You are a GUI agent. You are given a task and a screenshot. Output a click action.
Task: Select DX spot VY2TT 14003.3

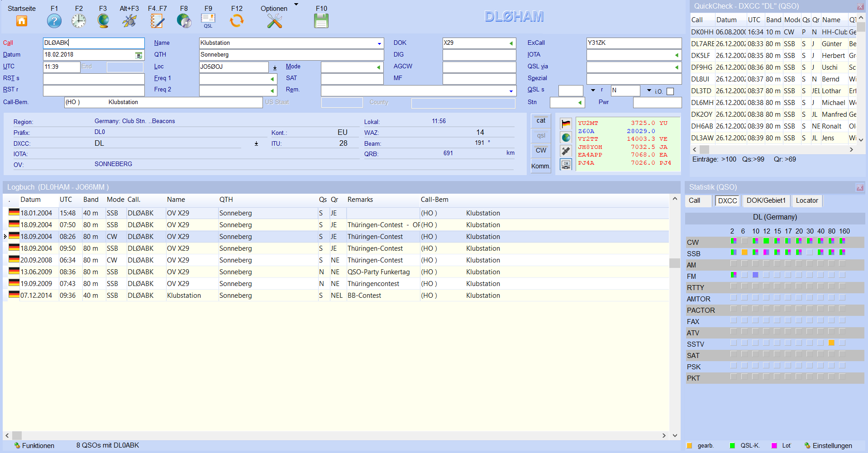tap(622, 139)
